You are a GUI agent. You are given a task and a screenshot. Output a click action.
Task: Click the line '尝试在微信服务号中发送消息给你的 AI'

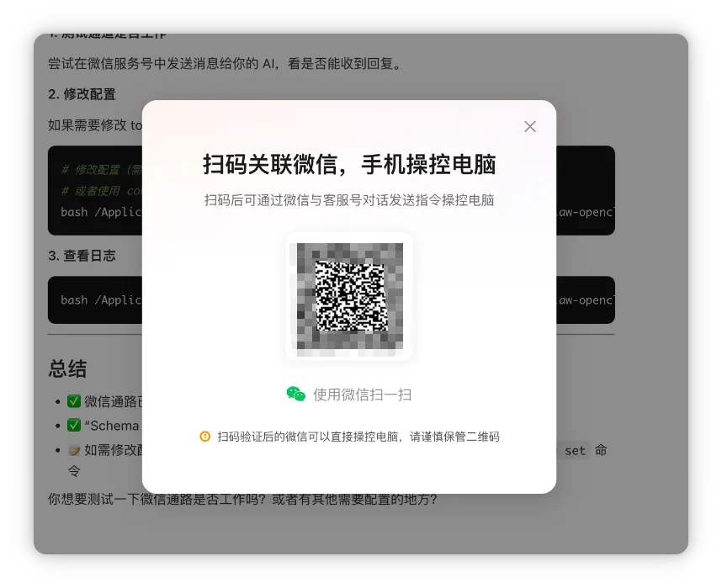coord(162,64)
